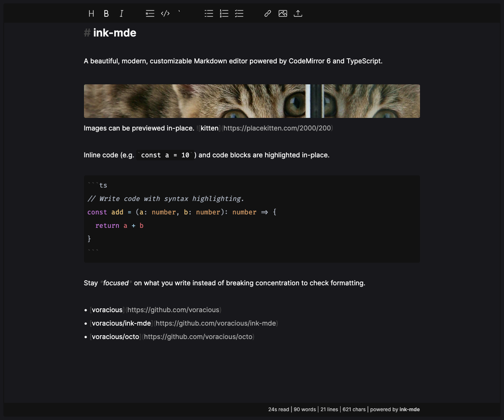
Task: Click the "24s read" status entry
Action: [279, 410]
